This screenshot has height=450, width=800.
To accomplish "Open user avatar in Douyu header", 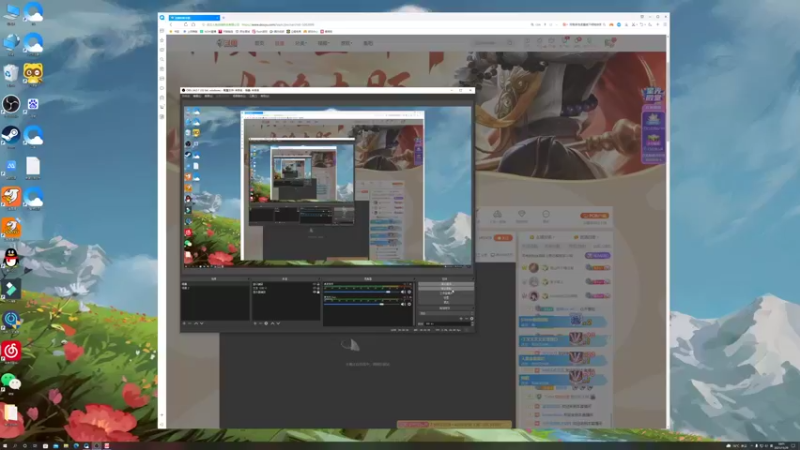I will tap(609, 43).
